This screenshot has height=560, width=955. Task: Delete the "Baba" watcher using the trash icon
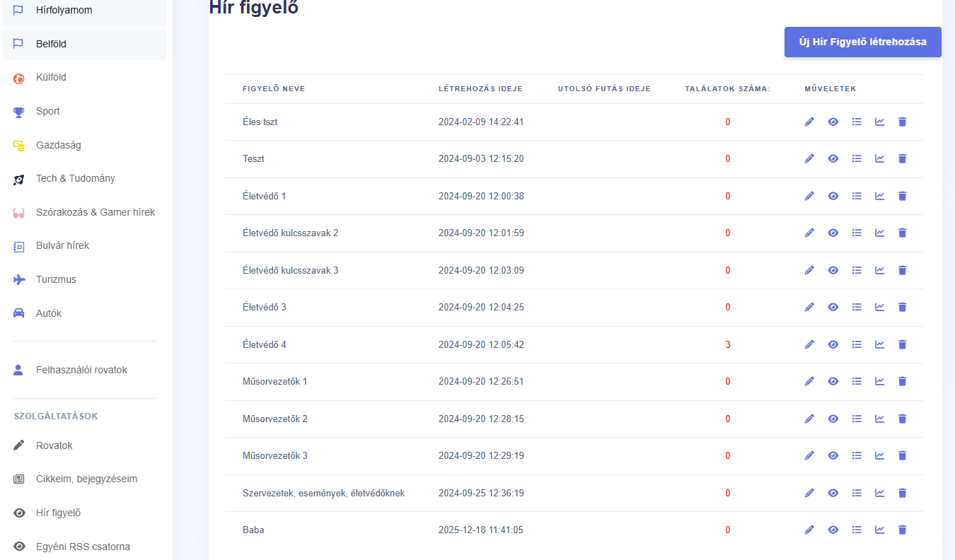coord(902,529)
